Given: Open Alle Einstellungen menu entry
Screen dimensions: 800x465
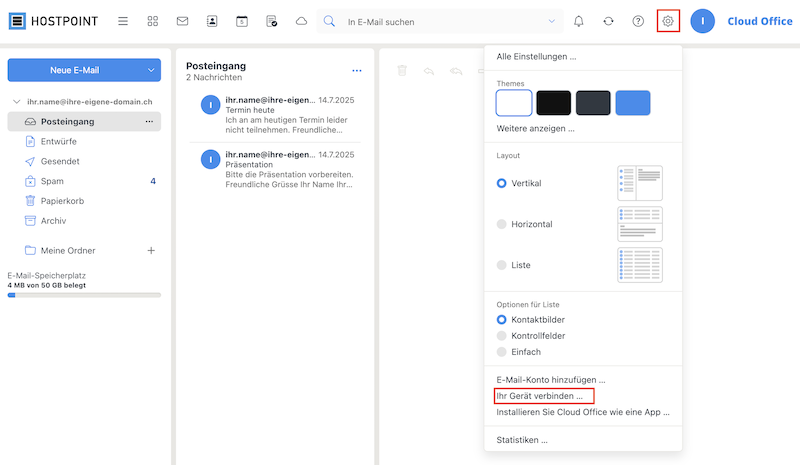Looking at the screenshot, I should [536, 57].
